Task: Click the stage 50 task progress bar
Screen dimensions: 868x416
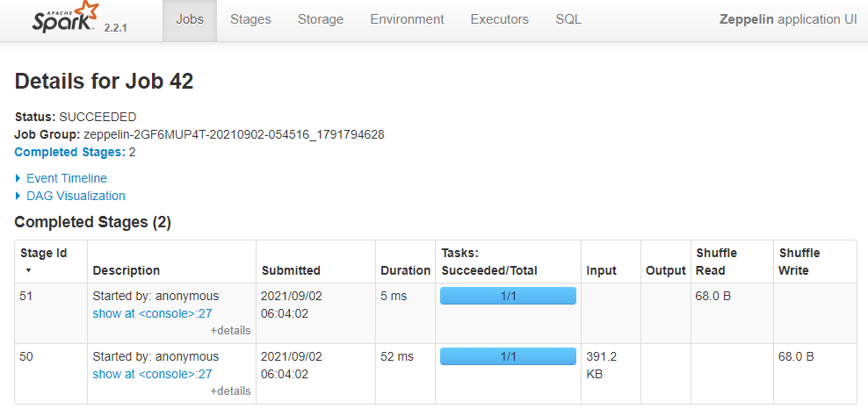Action: tap(508, 357)
